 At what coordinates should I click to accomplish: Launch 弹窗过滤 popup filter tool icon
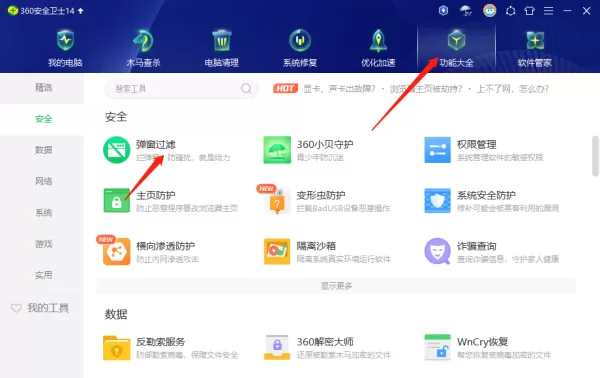[117, 150]
